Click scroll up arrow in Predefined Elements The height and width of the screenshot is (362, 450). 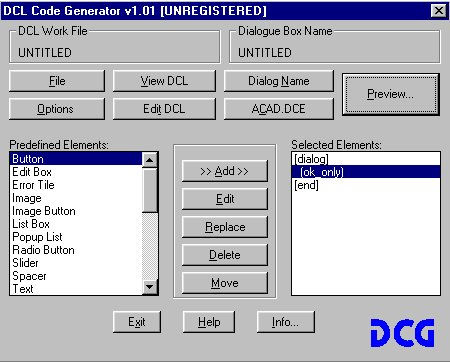(x=150, y=160)
